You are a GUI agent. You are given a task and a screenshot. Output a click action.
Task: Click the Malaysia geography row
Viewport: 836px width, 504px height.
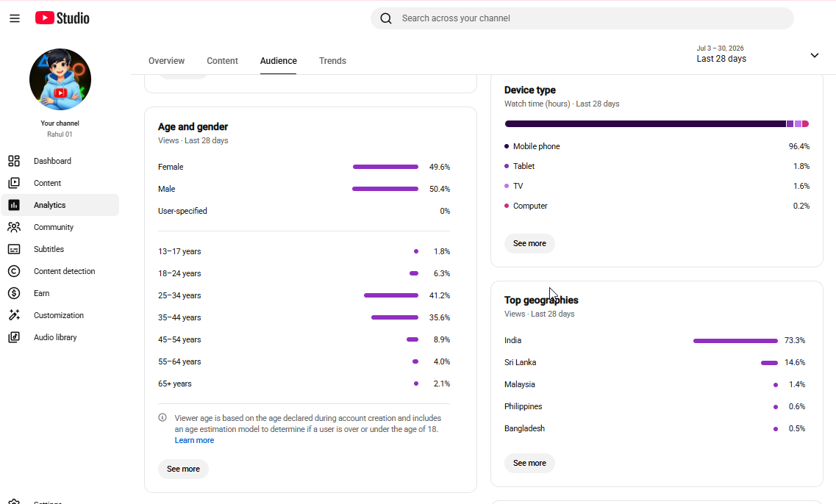click(x=654, y=384)
